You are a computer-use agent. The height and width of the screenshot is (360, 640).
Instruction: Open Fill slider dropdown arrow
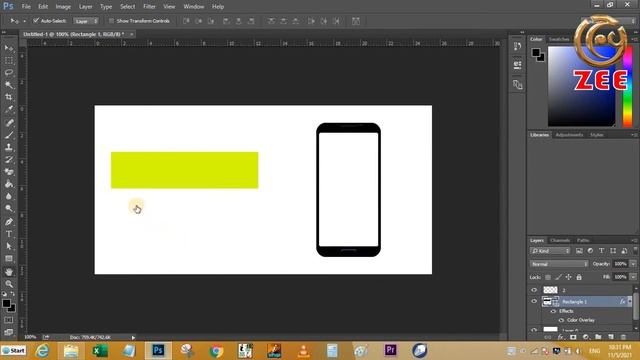click(x=633, y=277)
